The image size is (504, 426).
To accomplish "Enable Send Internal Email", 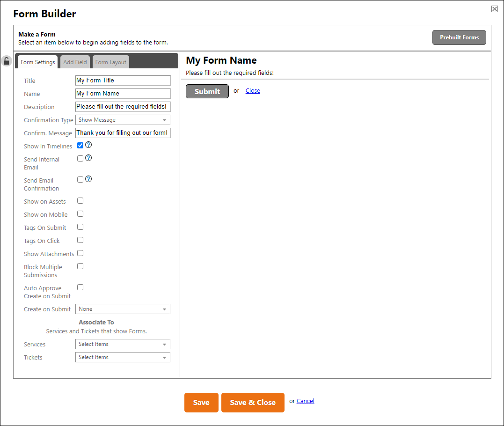I will click(x=80, y=158).
